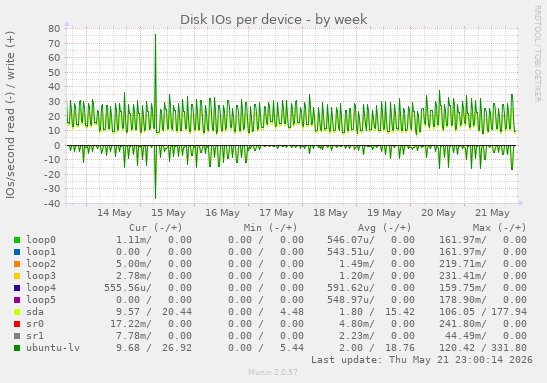The height and width of the screenshot is (383, 547).
Task: Click the loop4 dark blue swatch
Action: click(x=17, y=288)
